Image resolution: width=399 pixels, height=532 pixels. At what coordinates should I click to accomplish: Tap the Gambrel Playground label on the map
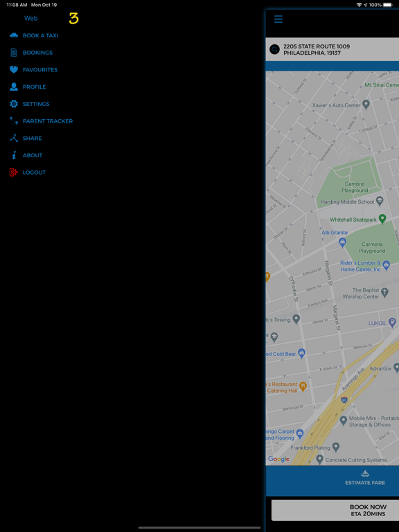pos(355,187)
